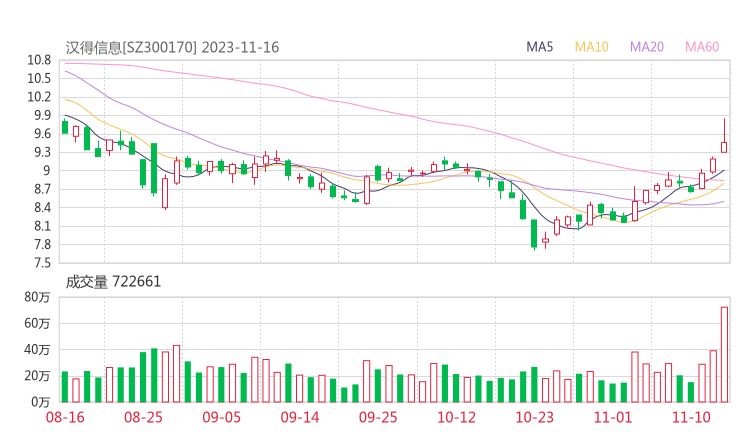Click the MA5 legend label
Screen dimensions: 740x440
click(x=539, y=47)
